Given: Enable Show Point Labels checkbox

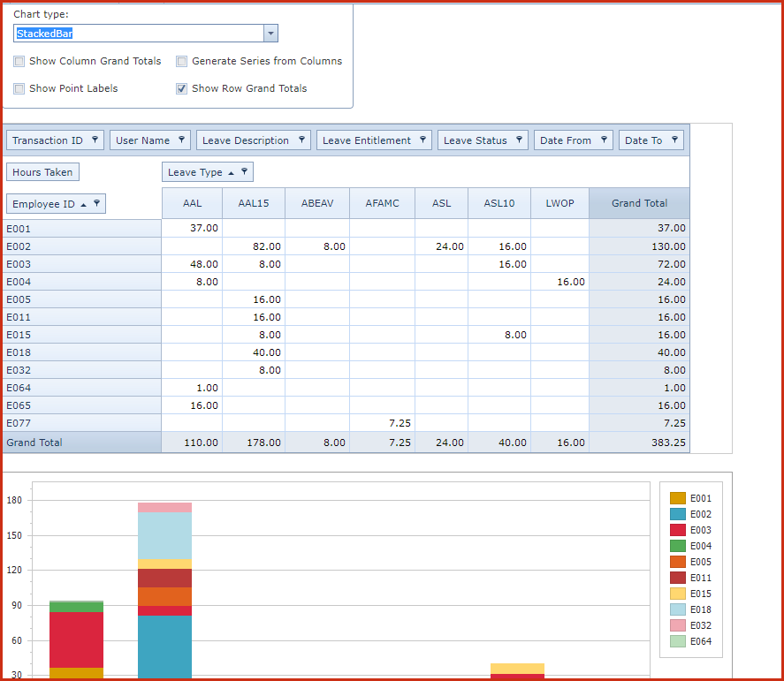Looking at the screenshot, I should (x=19, y=89).
